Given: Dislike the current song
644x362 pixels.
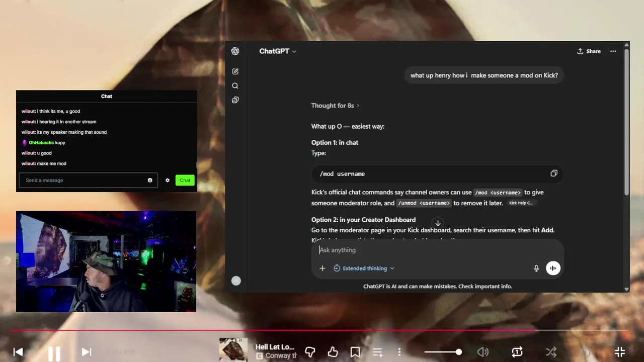Looking at the screenshot, I should (x=310, y=352).
